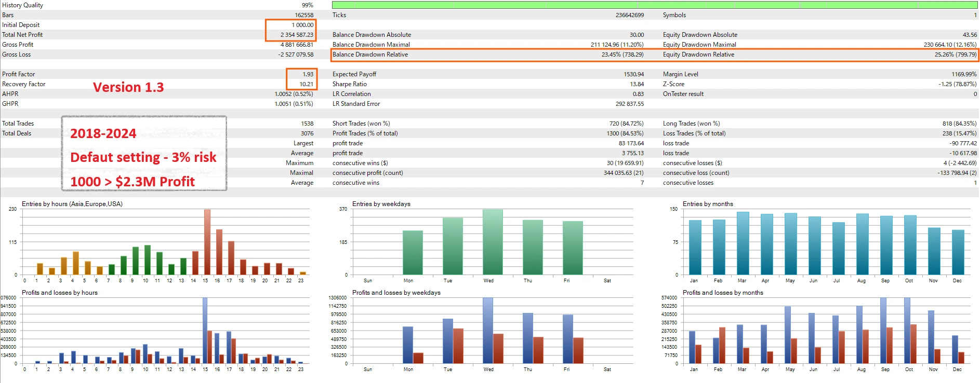Select the Recovery Factor value 10.21
The width and height of the screenshot is (980, 383).
pos(306,84)
